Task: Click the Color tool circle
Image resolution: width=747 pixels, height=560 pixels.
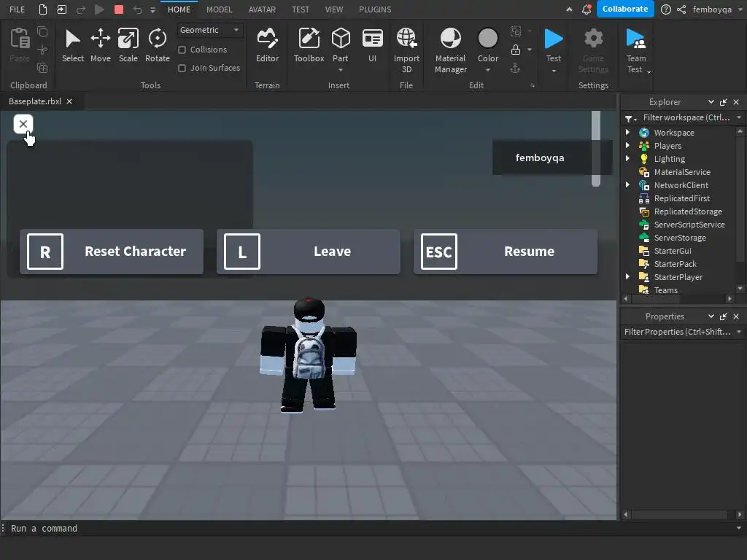Action: pos(488,39)
